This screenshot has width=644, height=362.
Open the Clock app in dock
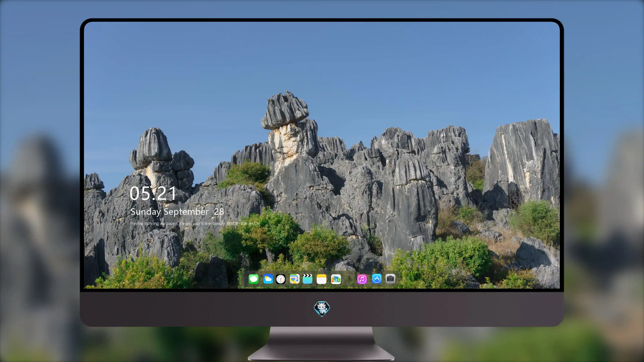281,279
